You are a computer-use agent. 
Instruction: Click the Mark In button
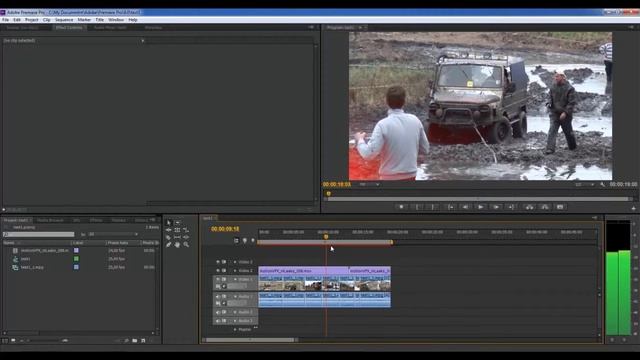[417, 207]
